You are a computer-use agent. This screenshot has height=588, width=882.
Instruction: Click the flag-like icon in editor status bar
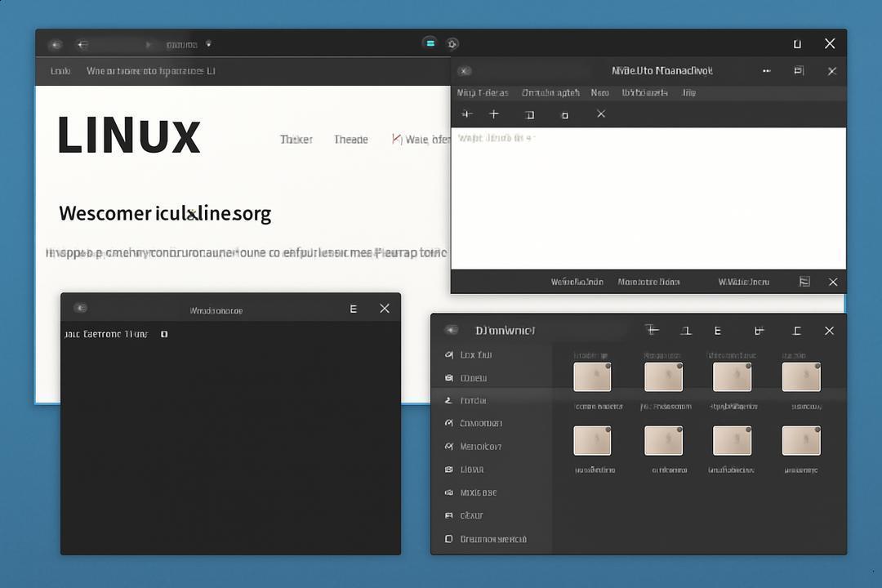click(x=805, y=281)
